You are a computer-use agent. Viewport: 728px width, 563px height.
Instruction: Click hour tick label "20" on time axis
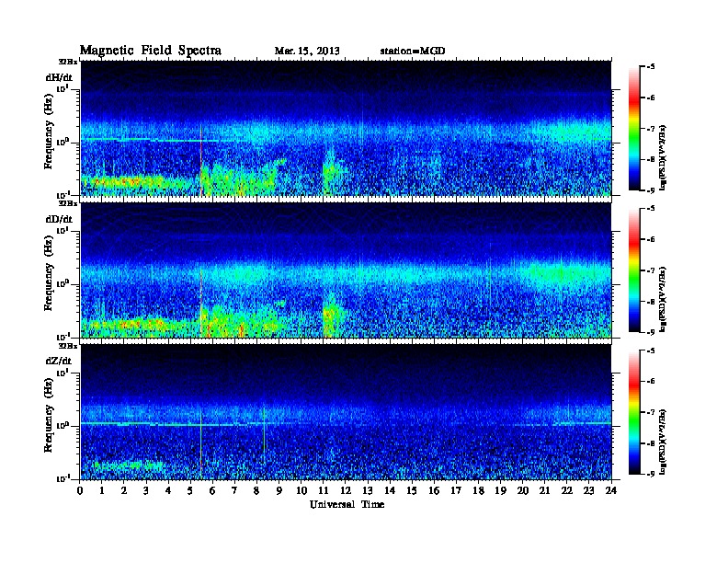click(523, 490)
